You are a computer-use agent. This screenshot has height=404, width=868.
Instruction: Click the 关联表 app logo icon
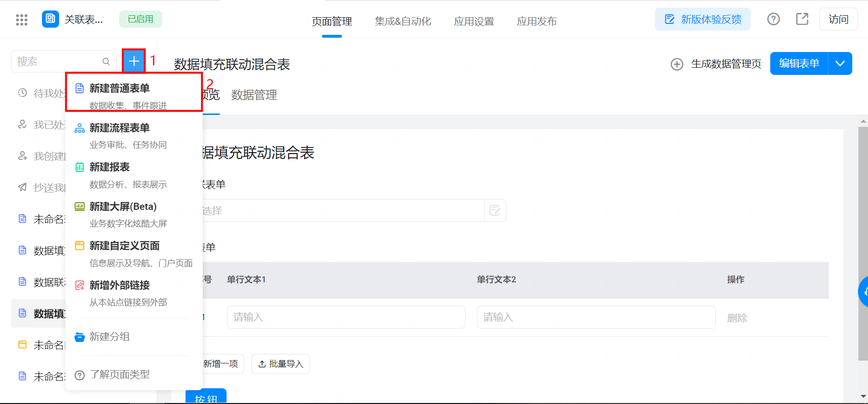(51, 20)
